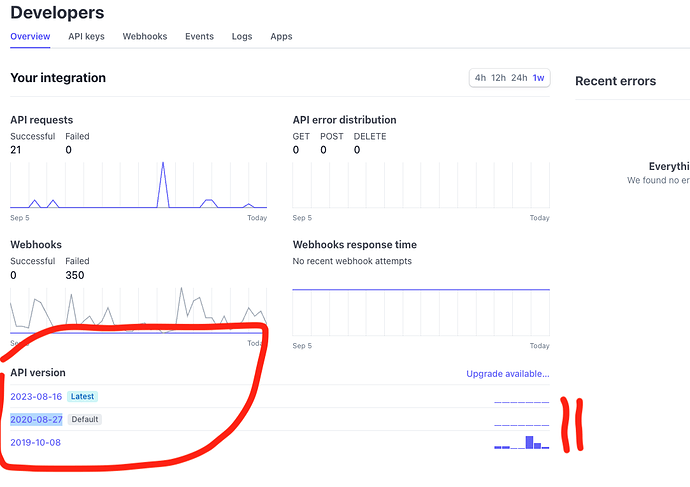The image size is (690, 487).
Task: Click the API requests heading
Action: (42, 120)
